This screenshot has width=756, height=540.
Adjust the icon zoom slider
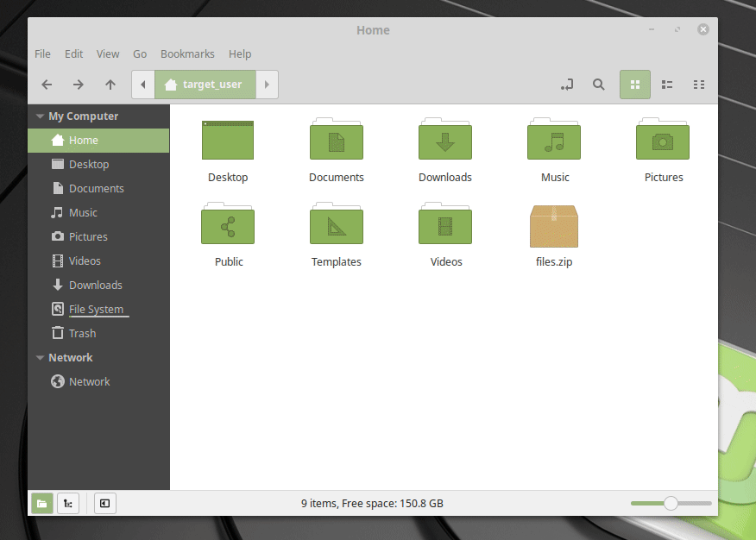point(671,503)
